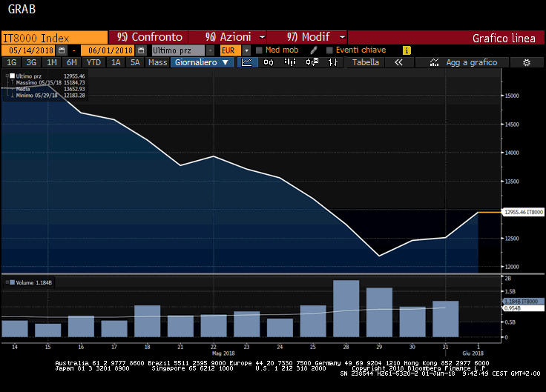Select the 6M time range button
The width and height of the screenshot is (546, 392).
pos(71,63)
